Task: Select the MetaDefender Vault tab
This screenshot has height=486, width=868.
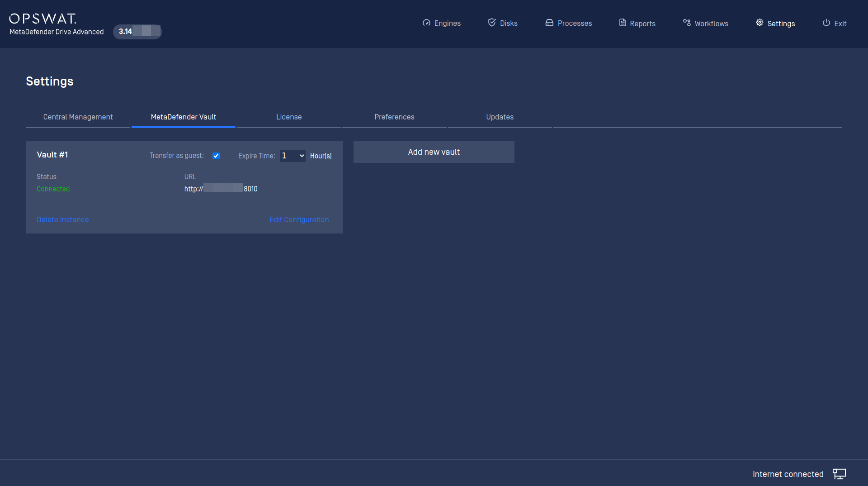Action: pyautogui.click(x=184, y=117)
